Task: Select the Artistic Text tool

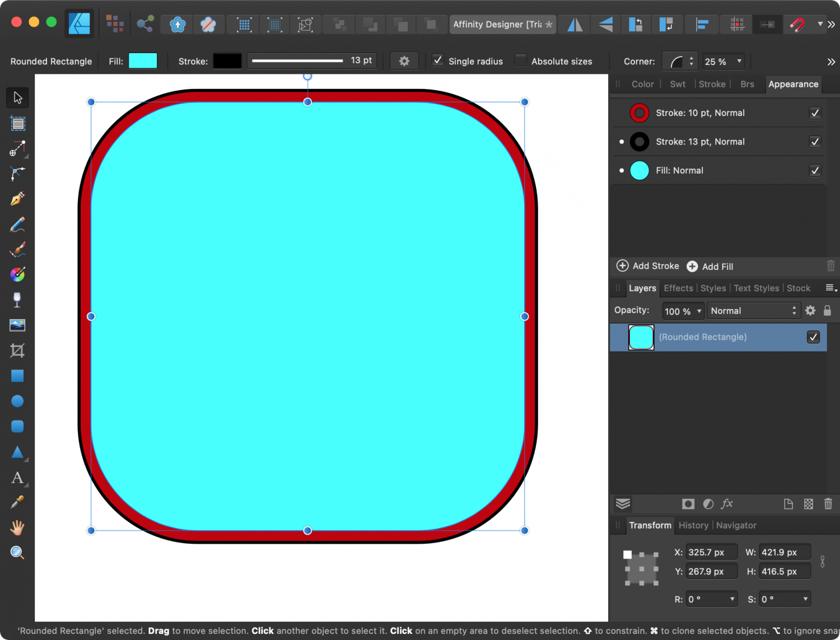Action: 17,478
